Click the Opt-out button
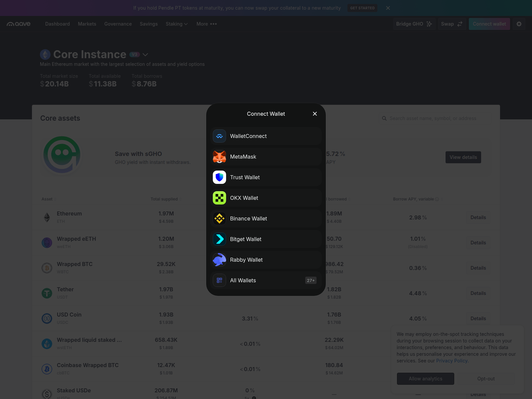 coord(486,379)
